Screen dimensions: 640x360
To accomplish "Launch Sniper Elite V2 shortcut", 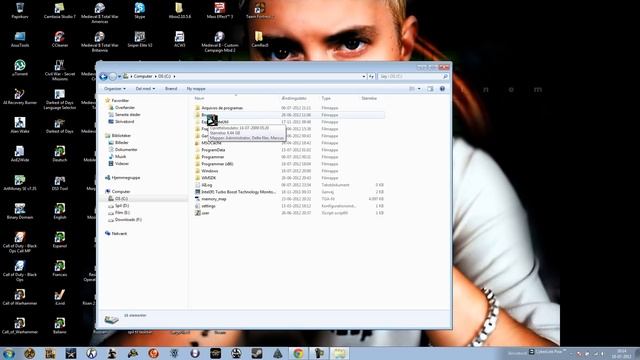I will (140, 39).
